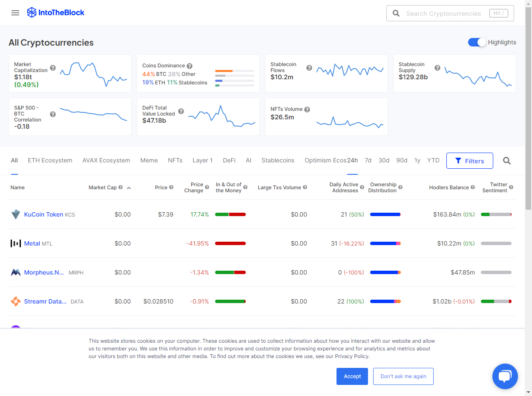
Task: Click the table search magnifier icon
Action: click(x=506, y=161)
